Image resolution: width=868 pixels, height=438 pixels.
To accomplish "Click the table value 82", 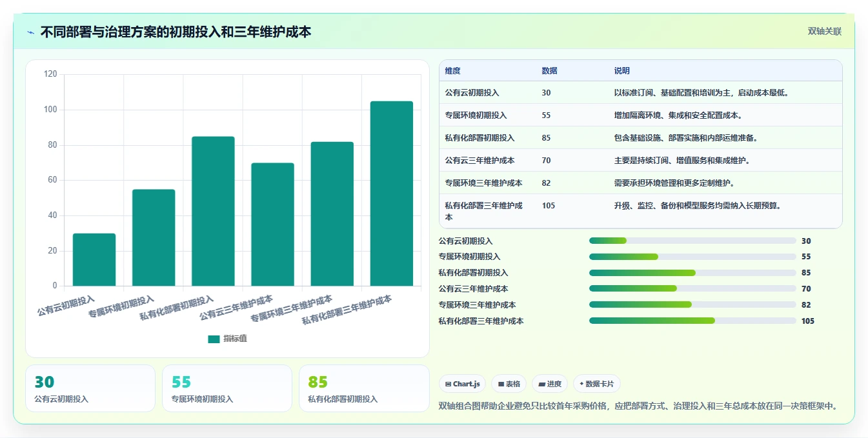I will (546, 183).
